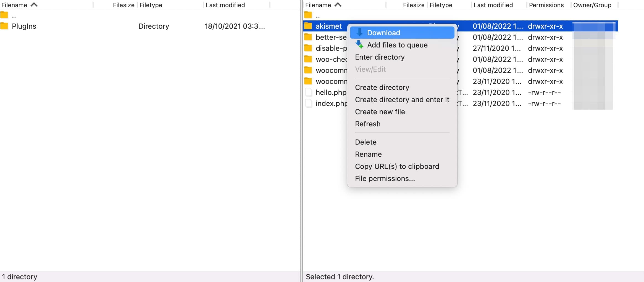The image size is (644, 282).
Task: Collapse sorting on remote Filename column arrow
Action: (x=338, y=4)
